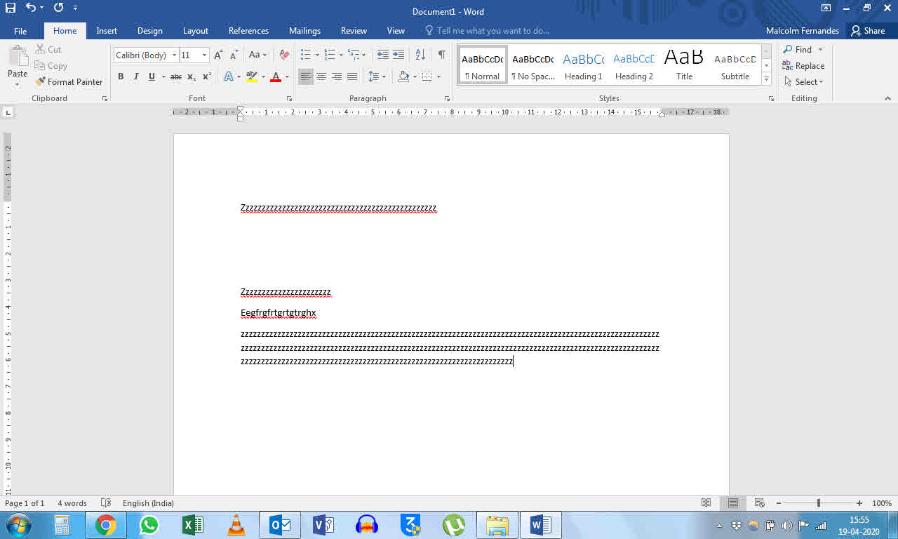Screen dimensions: 898x539
Task: Click the Borders icon
Action: click(427, 76)
